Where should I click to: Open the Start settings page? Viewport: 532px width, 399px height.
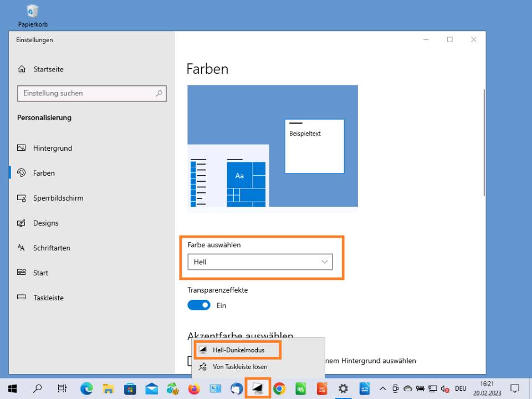point(40,273)
